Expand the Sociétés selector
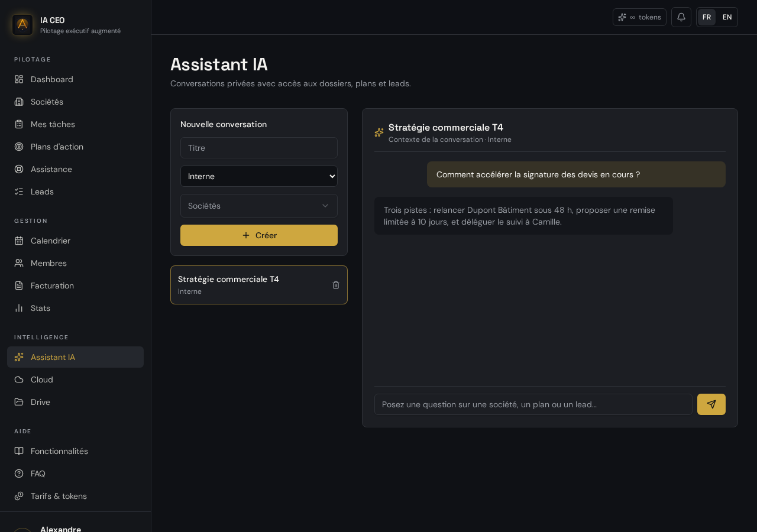Viewport: 757px width, 532px height. (259, 206)
